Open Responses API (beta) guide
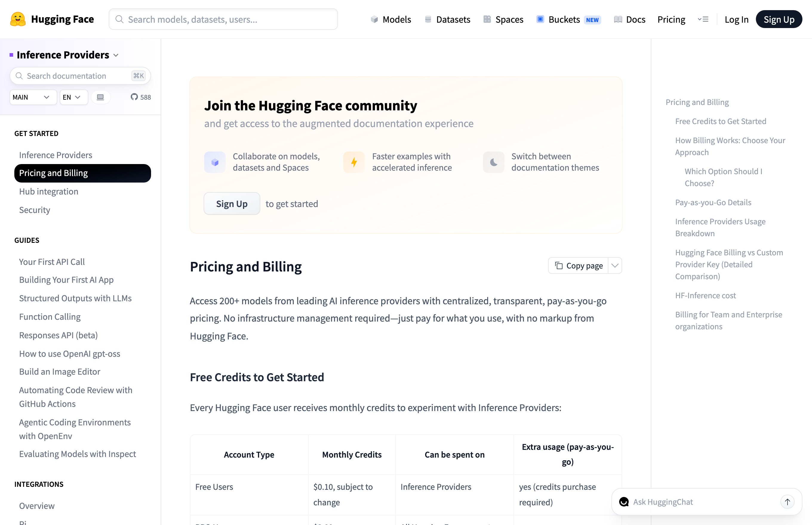Image resolution: width=812 pixels, height=525 pixels. coord(58,335)
